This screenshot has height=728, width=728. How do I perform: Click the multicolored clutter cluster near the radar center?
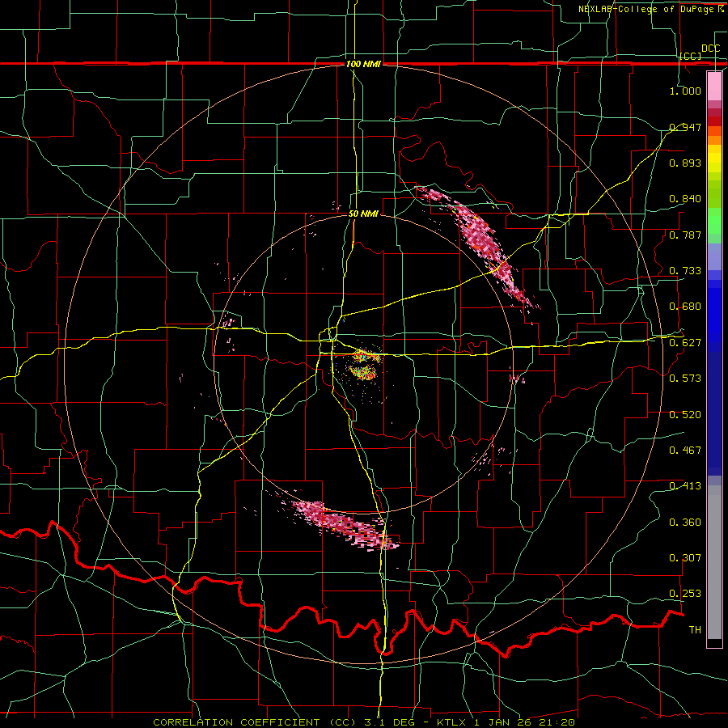click(x=365, y=365)
